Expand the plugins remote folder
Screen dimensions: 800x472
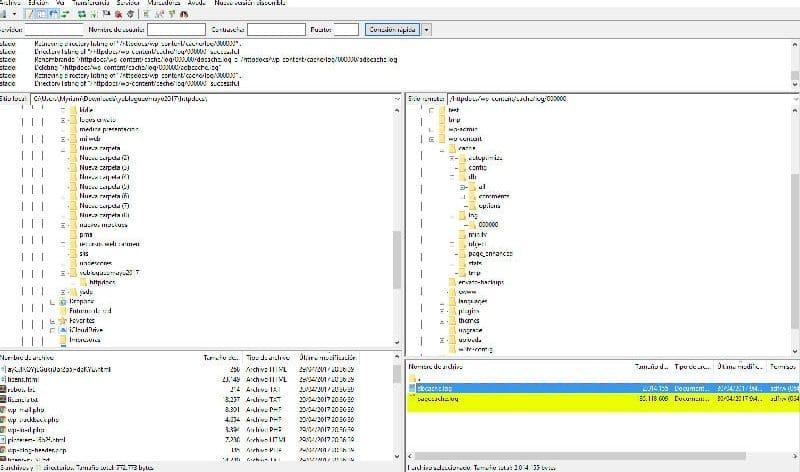(442, 311)
